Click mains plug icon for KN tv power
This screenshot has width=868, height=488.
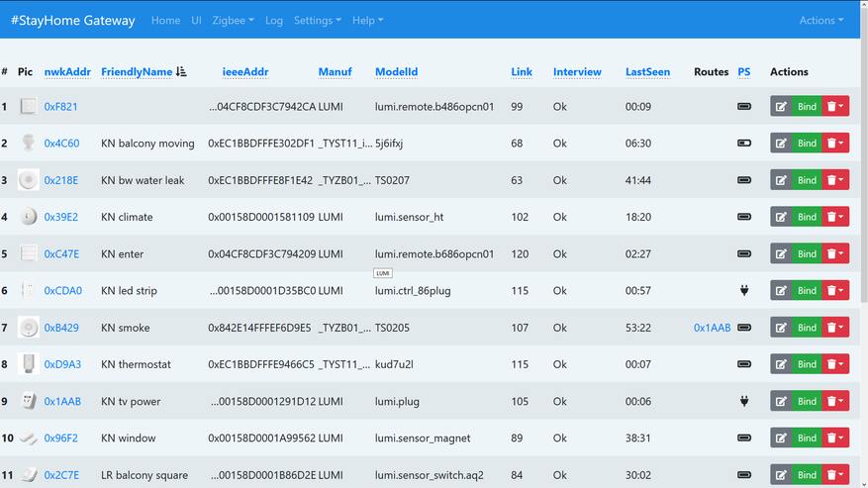point(744,401)
